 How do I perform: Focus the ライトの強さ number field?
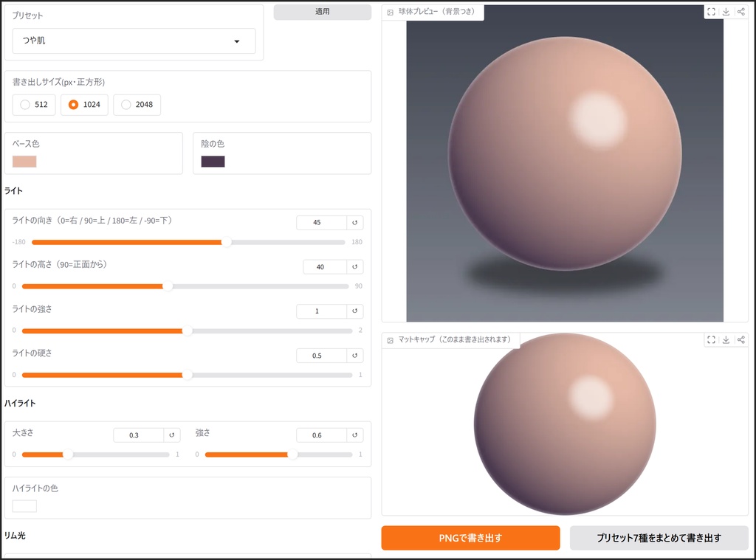(x=322, y=311)
